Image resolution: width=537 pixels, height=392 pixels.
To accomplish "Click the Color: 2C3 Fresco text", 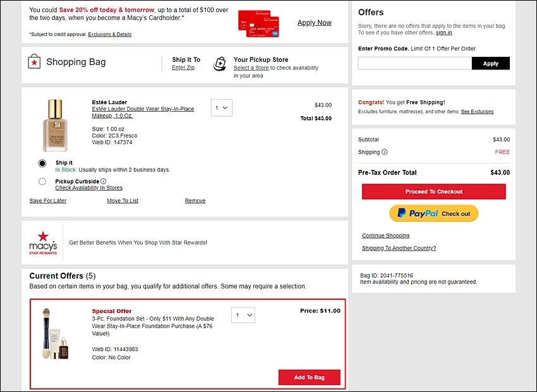I will point(114,136).
